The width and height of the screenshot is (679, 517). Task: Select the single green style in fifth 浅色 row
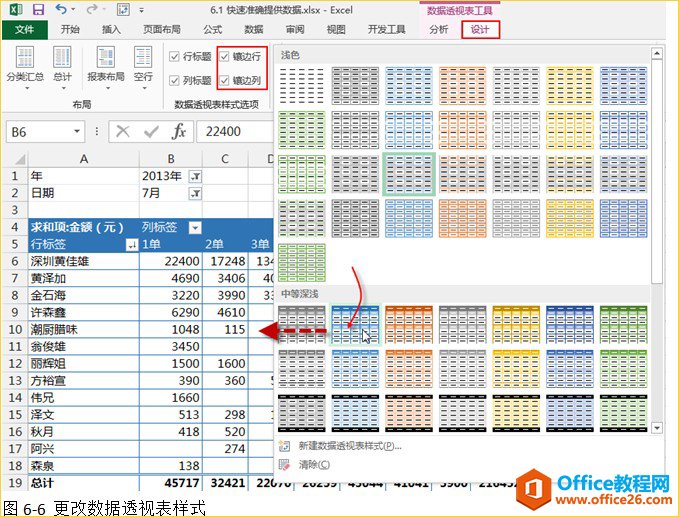[x=302, y=263]
